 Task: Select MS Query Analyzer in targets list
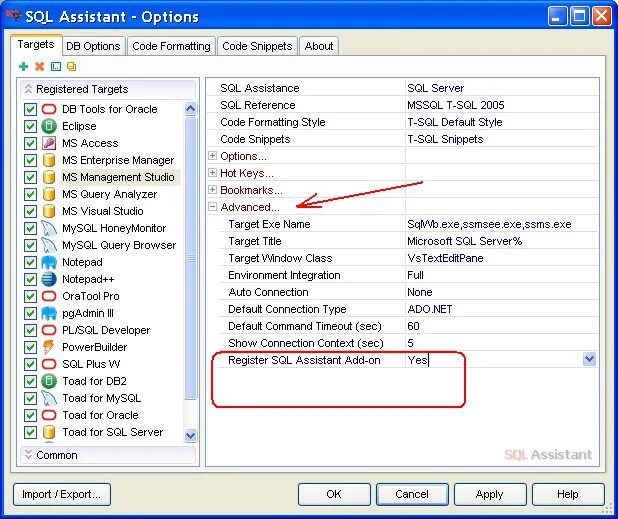pos(110,194)
